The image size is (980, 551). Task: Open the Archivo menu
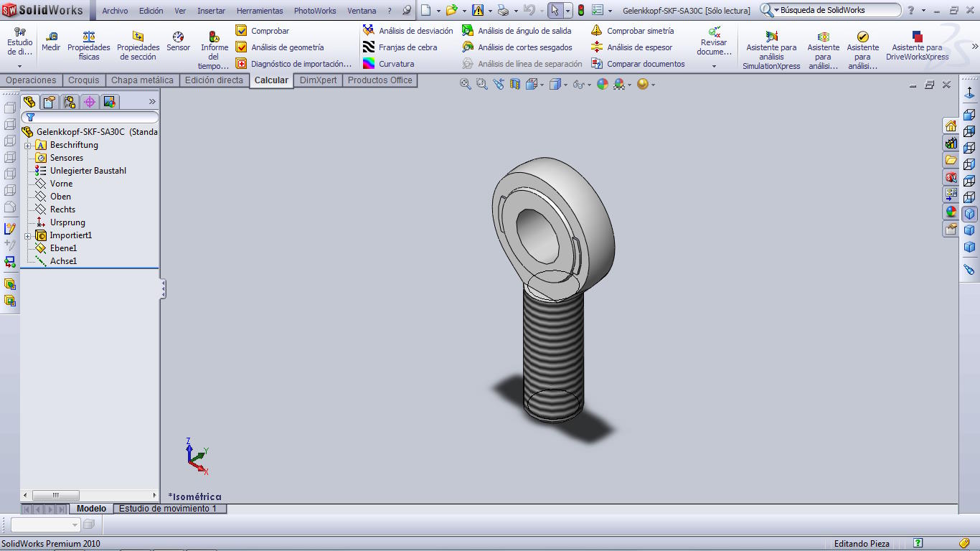coord(115,11)
